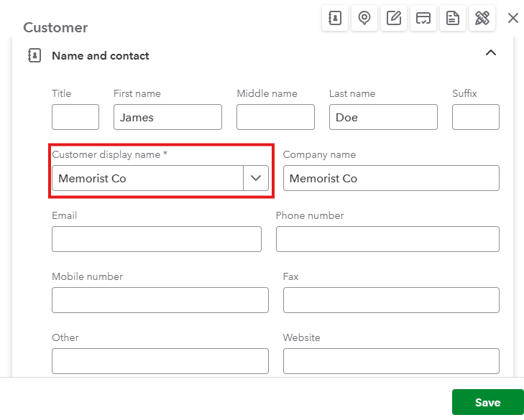Click the First name field containing James

coord(167,117)
